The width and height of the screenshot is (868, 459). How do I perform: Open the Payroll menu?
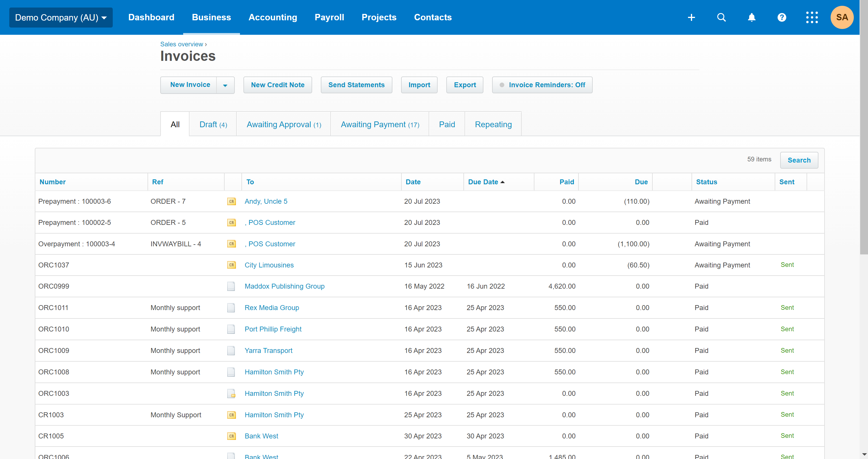pos(329,17)
